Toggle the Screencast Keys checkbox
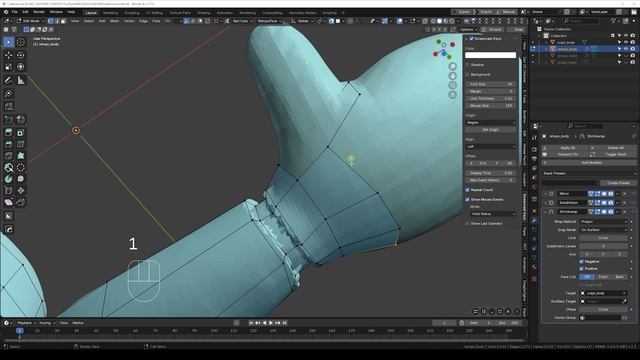The width and height of the screenshot is (640, 360). click(471, 38)
